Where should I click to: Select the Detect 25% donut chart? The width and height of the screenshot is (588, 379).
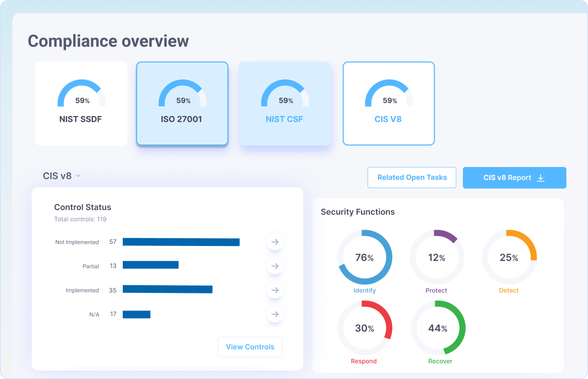pyautogui.click(x=509, y=257)
